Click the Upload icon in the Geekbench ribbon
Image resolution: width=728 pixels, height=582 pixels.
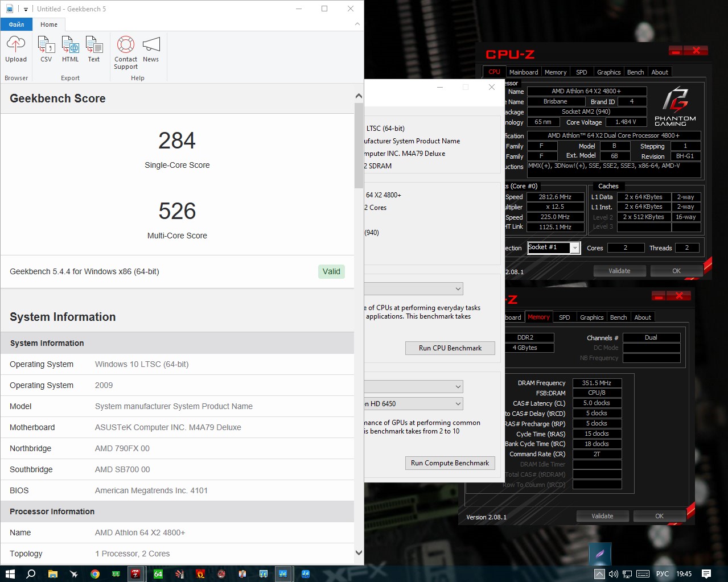16,44
